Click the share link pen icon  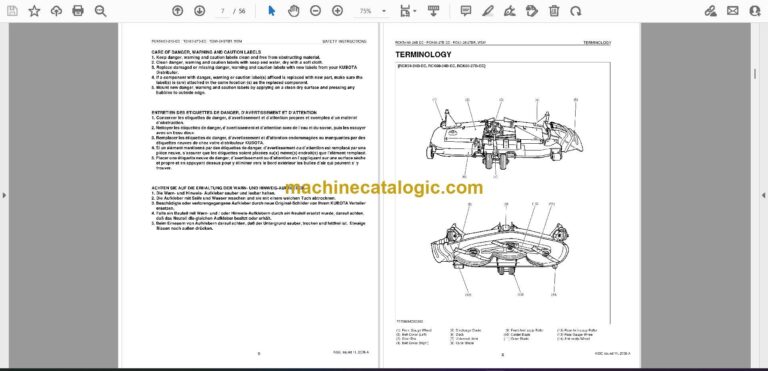tap(711, 11)
